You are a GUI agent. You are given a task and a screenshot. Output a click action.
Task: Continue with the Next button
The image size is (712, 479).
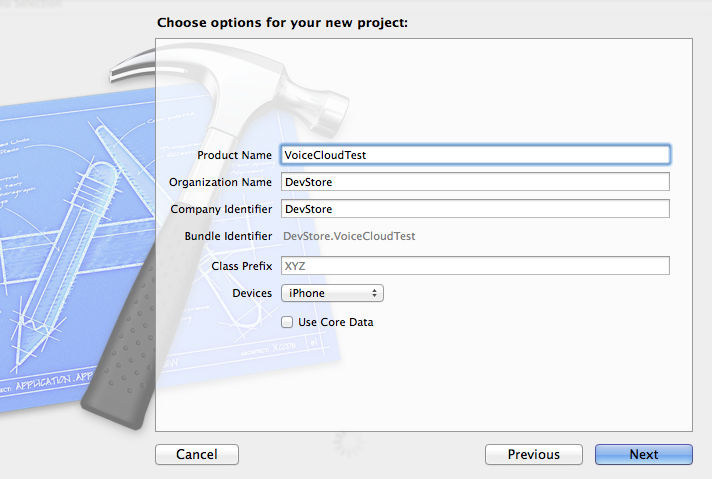[x=644, y=454]
